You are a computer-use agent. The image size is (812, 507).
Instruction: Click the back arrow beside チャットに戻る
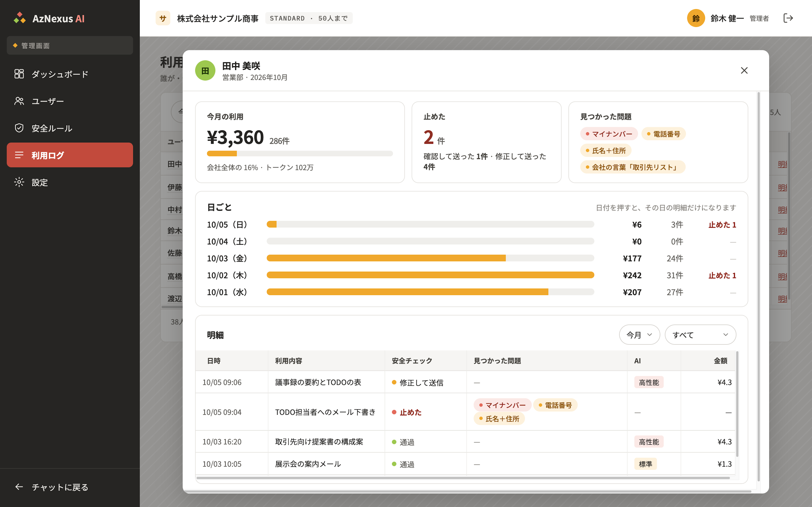point(19,487)
